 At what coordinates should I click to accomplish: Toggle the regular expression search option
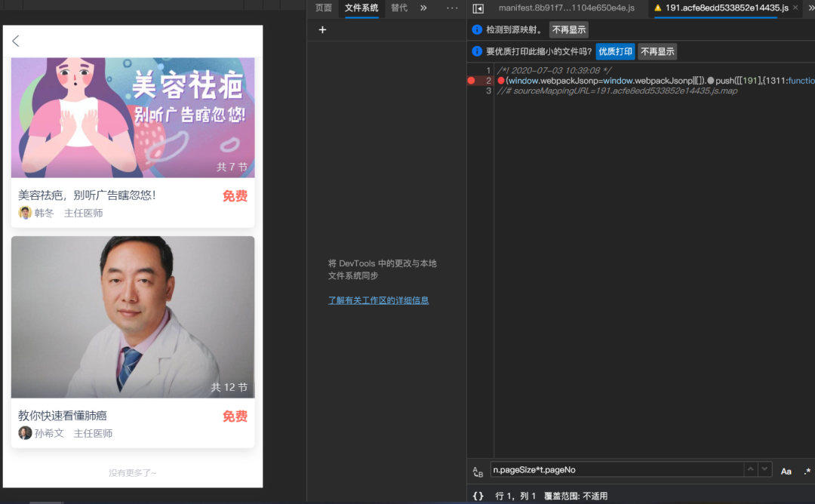(807, 471)
